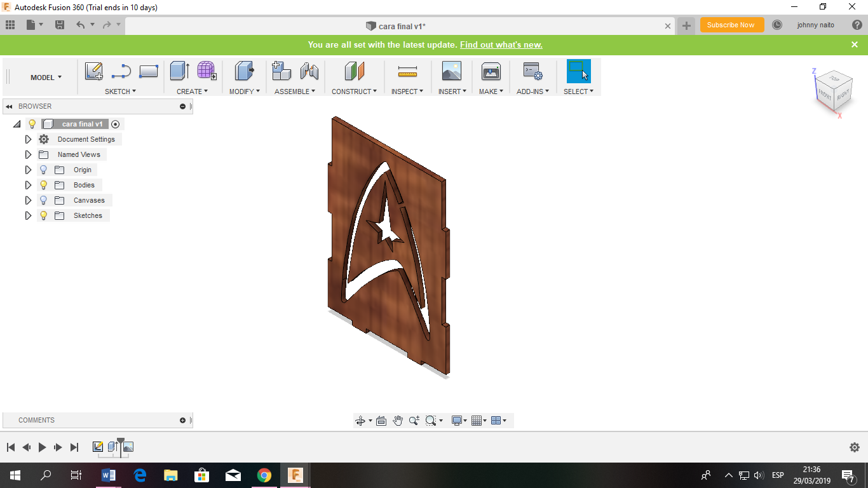Click the Create Sketch tool icon
Image resolution: width=868 pixels, height=488 pixels.
pyautogui.click(x=94, y=71)
